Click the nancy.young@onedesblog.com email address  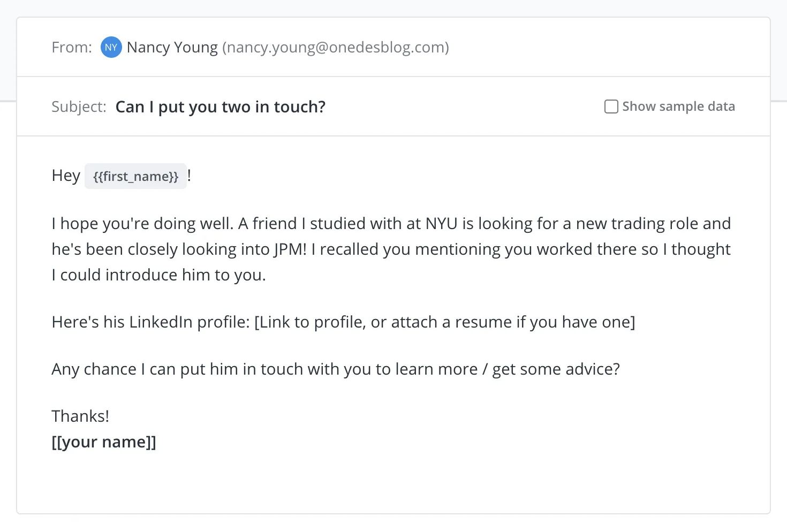(335, 47)
